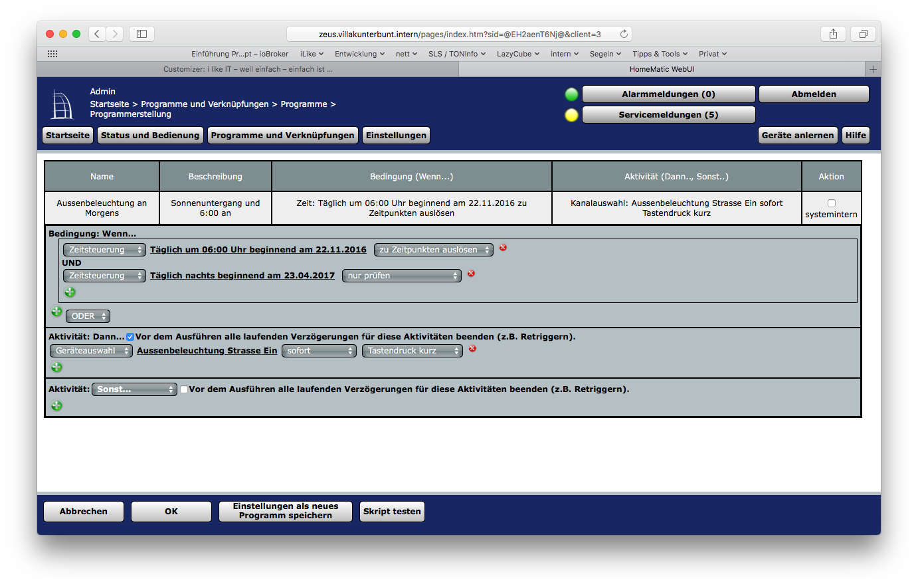Switch to the Customizer browser tab
The width and height of the screenshot is (918, 588).
[x=248, y=69]
